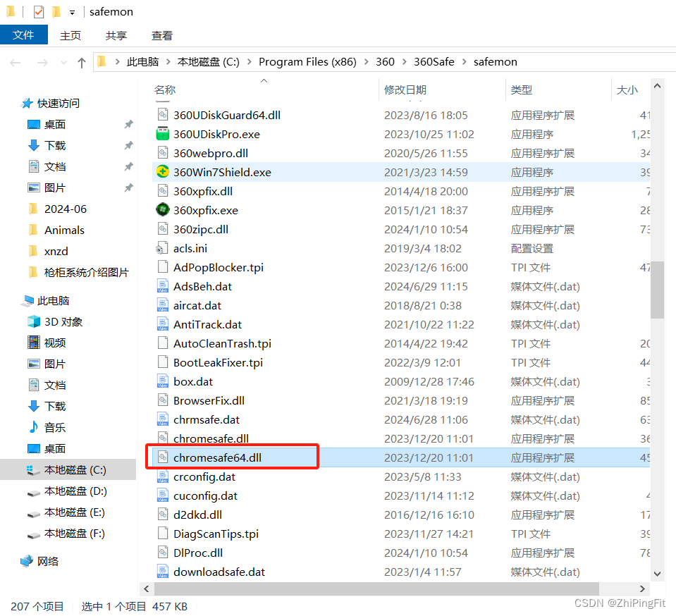
Task: Click the acls.ini settings file icon
Action: pyautogui.click(x=162, y=248)
